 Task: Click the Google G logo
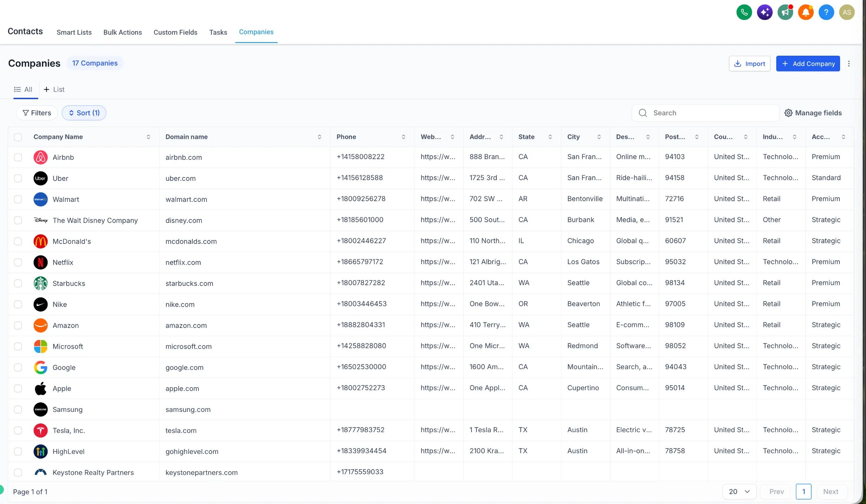point(41,368)
